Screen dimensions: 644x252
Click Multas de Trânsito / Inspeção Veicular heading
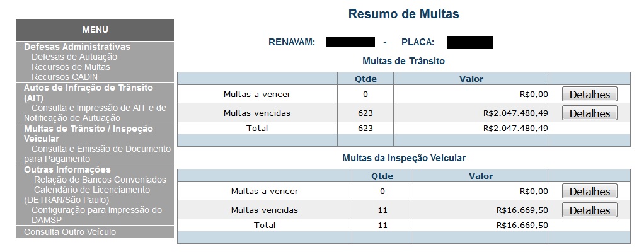click(88, 133)
